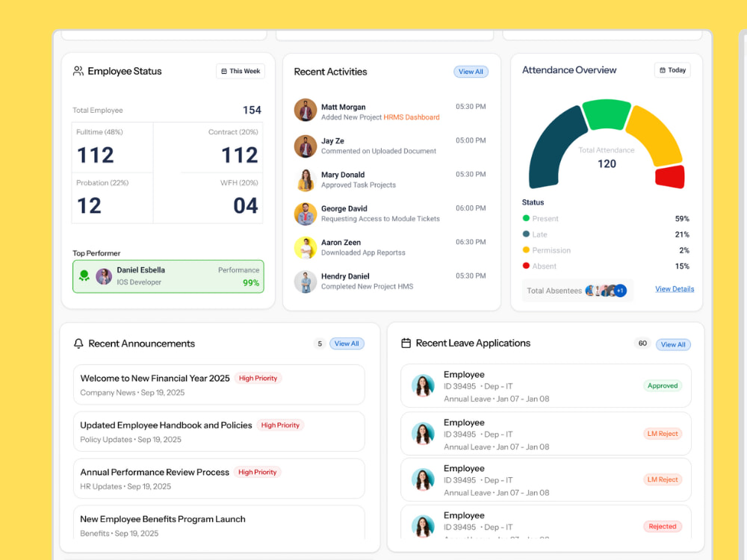The image size is (747, 560).
Task: Click the 'Commented on Uploaded Document' activity text
Action: 379,151
